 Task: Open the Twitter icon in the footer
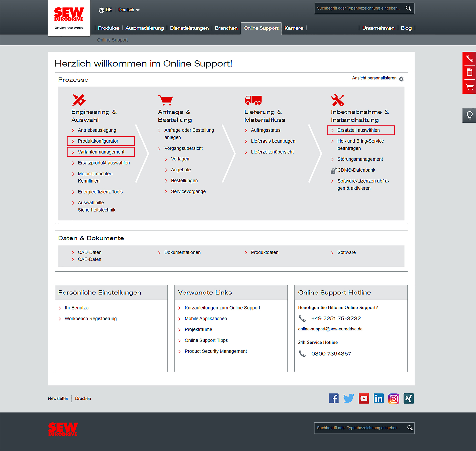click(x=349, y=398)
